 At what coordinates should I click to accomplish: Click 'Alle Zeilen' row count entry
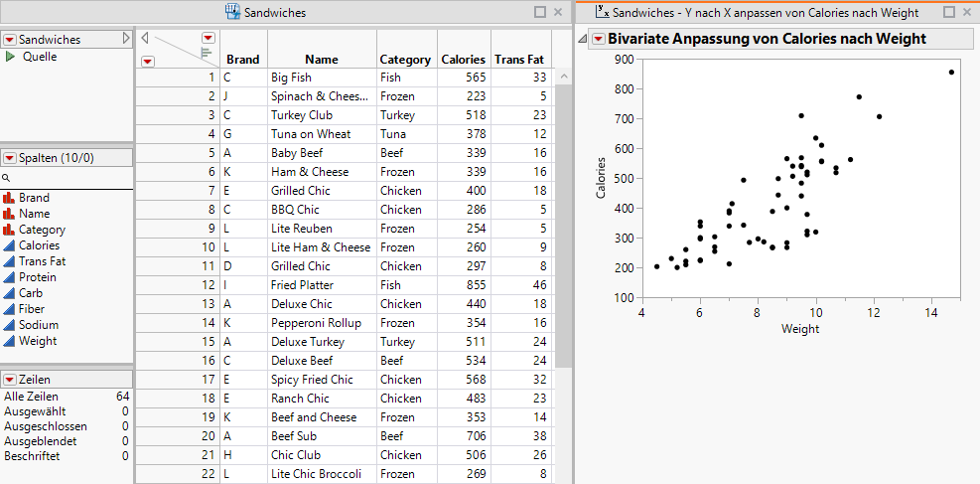coord(67,397)
